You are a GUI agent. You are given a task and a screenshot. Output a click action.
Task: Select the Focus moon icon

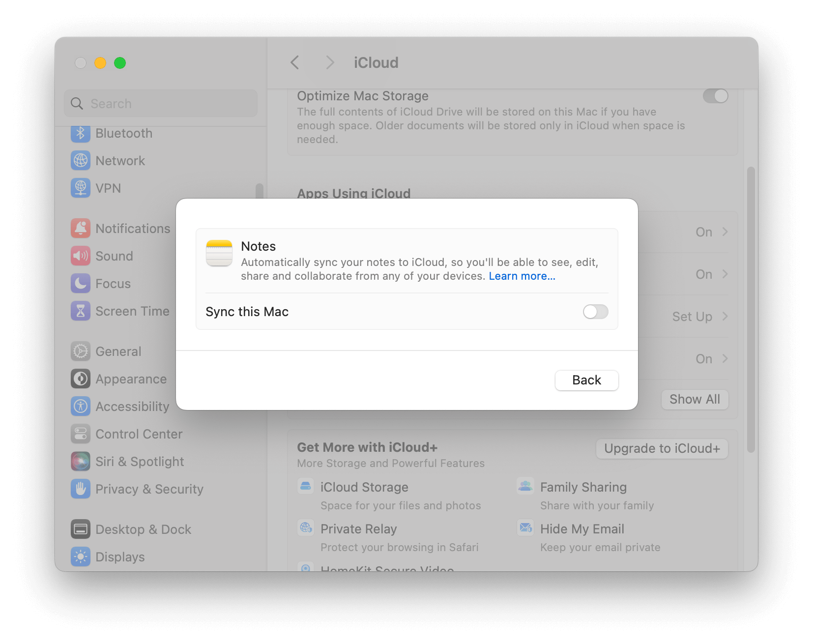pos(81,284)
